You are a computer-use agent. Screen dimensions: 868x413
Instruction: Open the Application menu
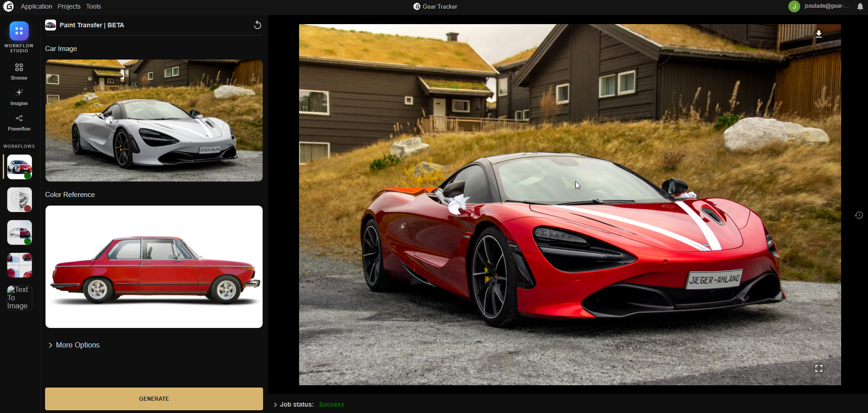tap(36, 6)
